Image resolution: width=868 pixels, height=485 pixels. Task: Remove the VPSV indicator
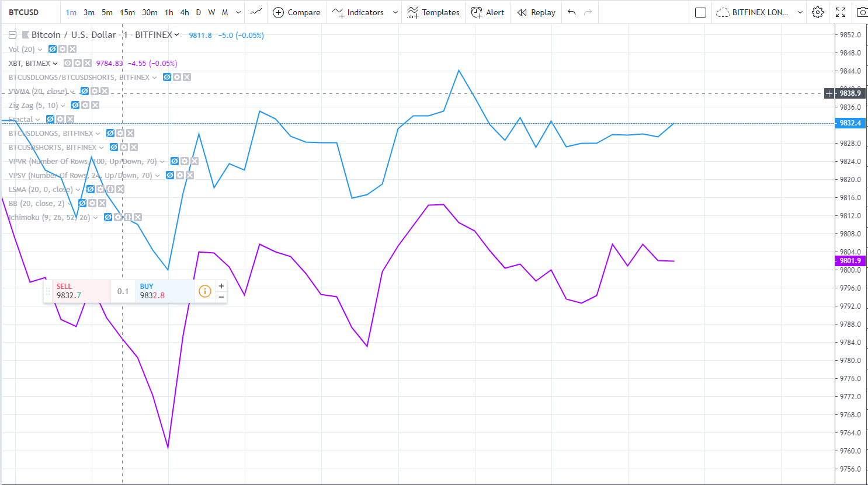190,175
